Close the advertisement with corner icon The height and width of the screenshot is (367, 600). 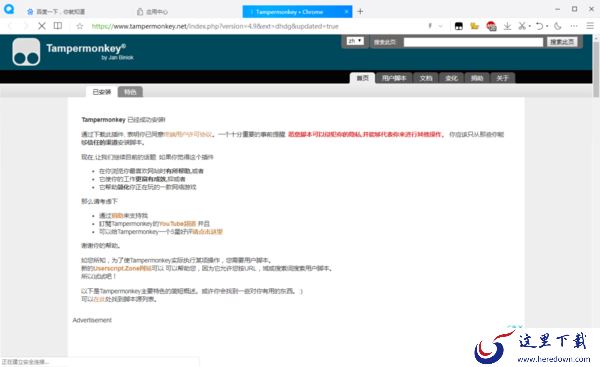[520, 327]
